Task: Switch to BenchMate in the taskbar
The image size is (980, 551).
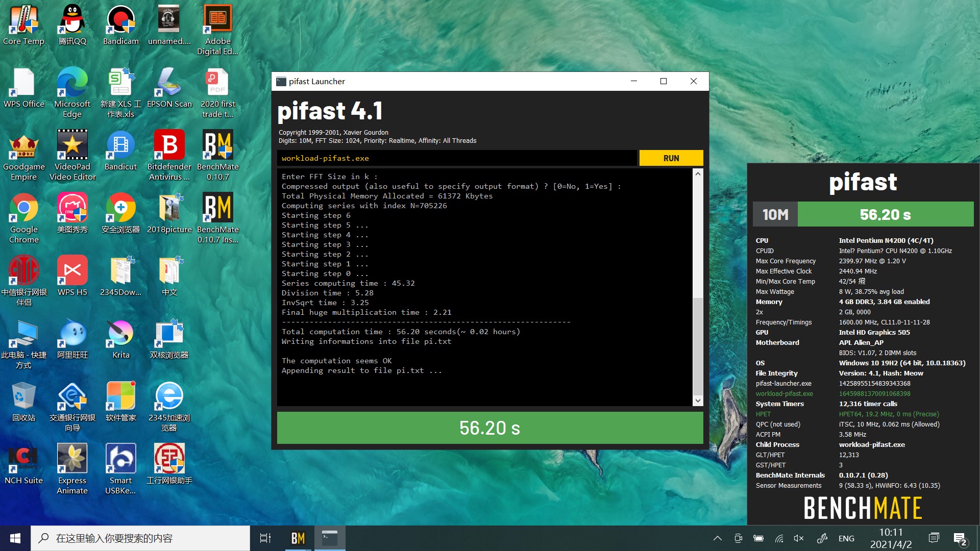Action: coord(298,538)
